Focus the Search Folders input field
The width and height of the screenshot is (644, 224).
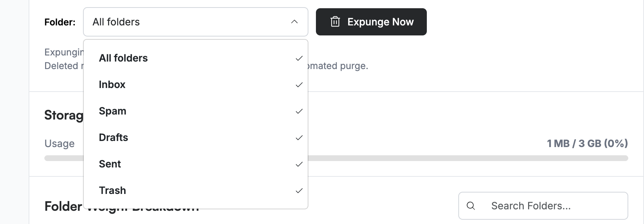pos(543,206)
